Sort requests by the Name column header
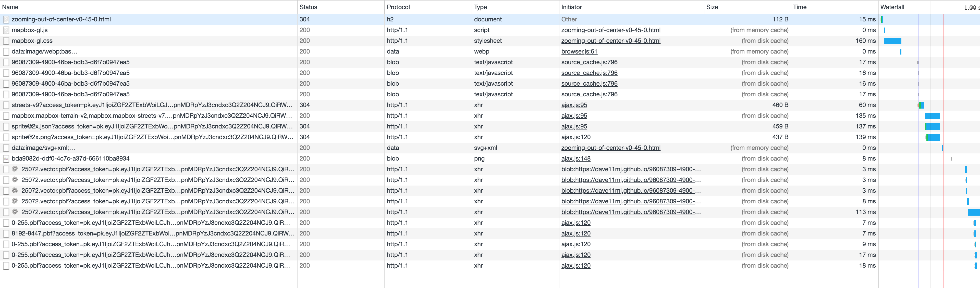980x288 pixels. click(x=10, y=7)
